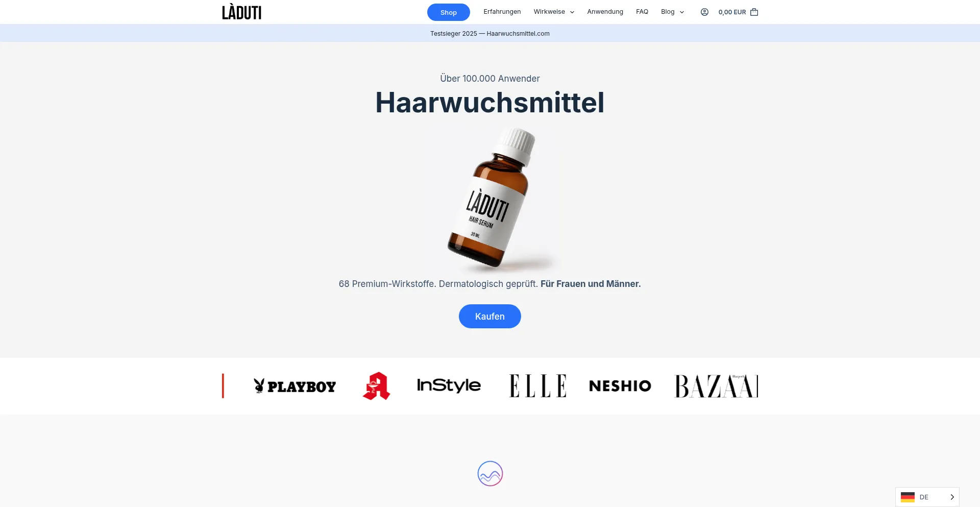The height and width of the screenshot is (507, 980).
Task: Click the InStyle logo
Action: (449, 385)
